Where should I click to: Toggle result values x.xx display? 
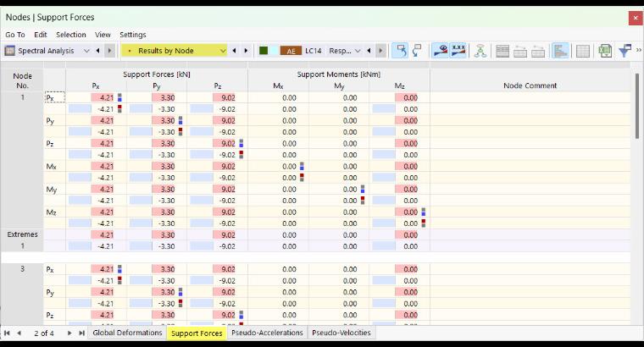[x=458, y=51]
